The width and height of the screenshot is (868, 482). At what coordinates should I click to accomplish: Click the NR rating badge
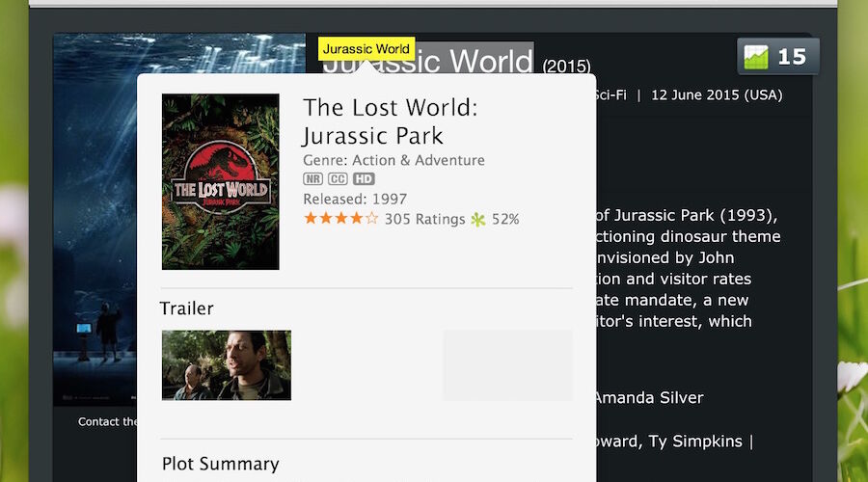click(x=312, y=178)
